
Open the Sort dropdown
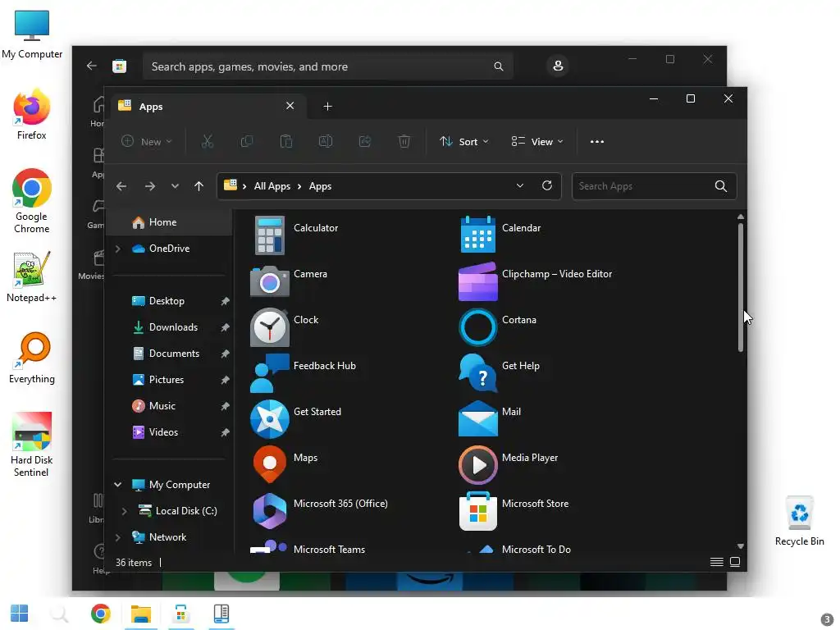point(464,141)
